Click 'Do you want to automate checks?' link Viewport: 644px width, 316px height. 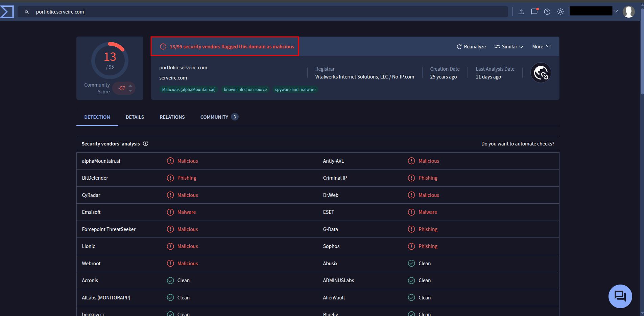(518, 143)
